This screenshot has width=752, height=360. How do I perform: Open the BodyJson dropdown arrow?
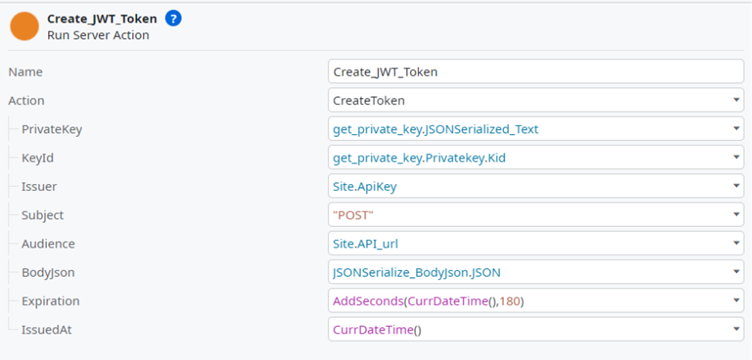[736, 272]
